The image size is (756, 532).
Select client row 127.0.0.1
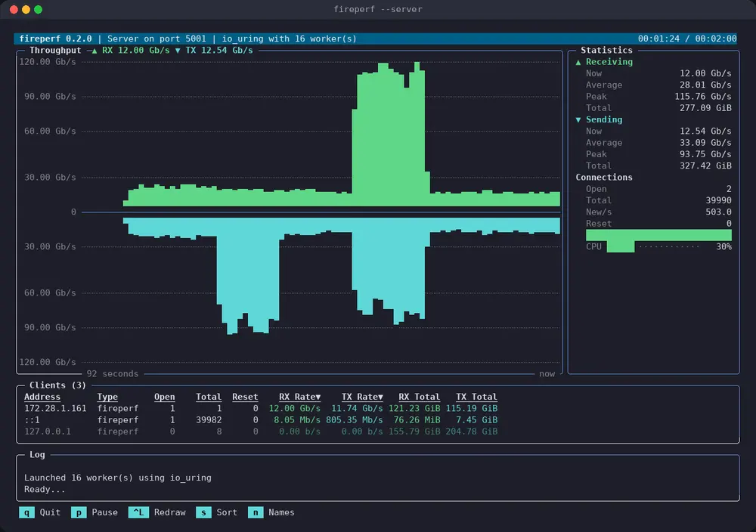pyautogui.click(x=261, y=431)
